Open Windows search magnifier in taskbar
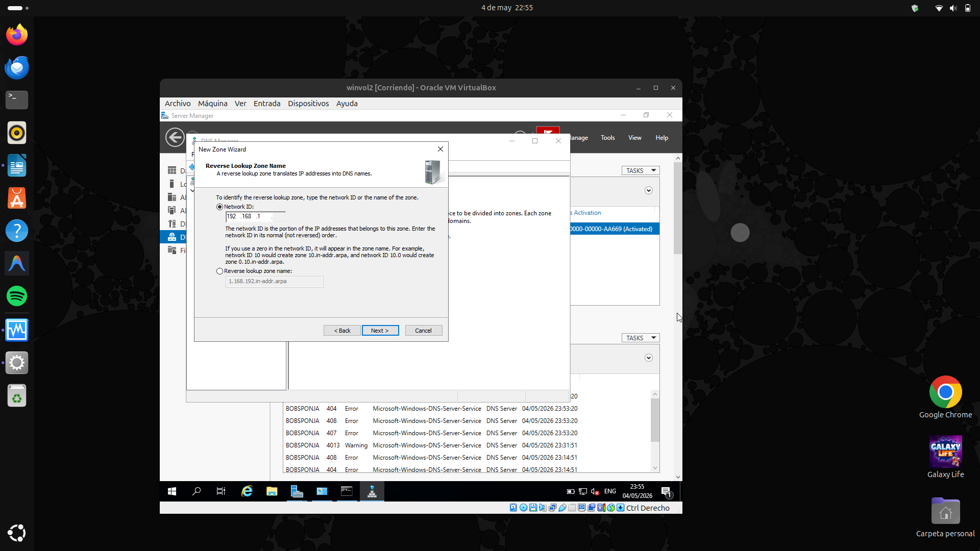980x551 pixels. [x=197, y=491]
